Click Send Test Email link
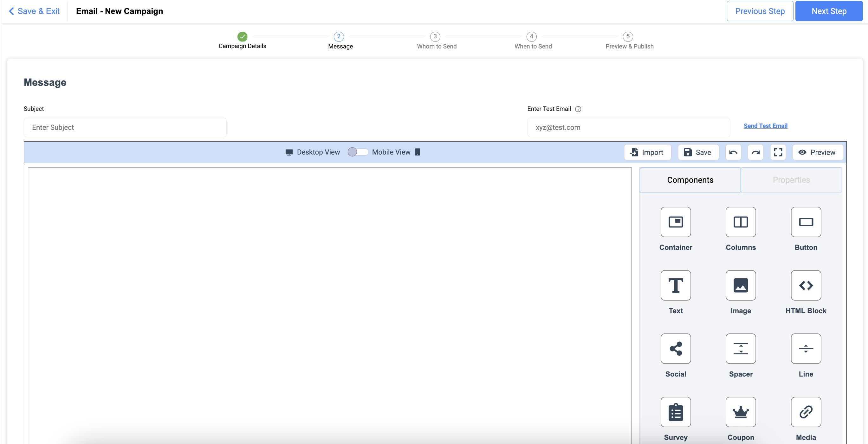The image size is (868, 444). [765, 125]
